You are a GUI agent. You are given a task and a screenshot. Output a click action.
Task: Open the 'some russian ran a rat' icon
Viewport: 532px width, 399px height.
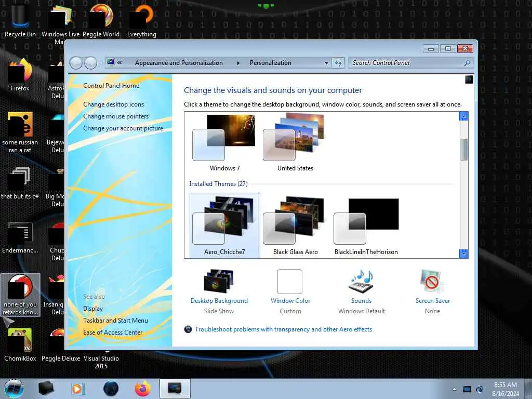click(x=20, y=132)
